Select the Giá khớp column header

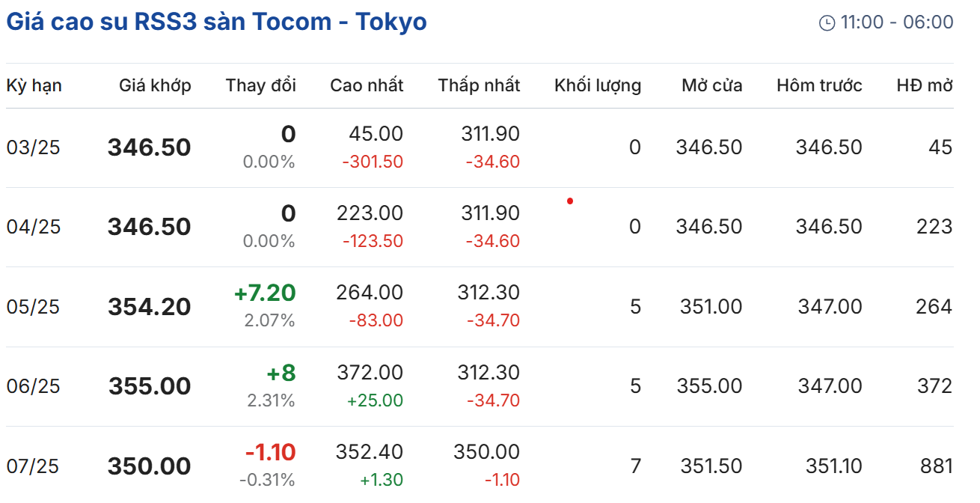pos(155,85)
